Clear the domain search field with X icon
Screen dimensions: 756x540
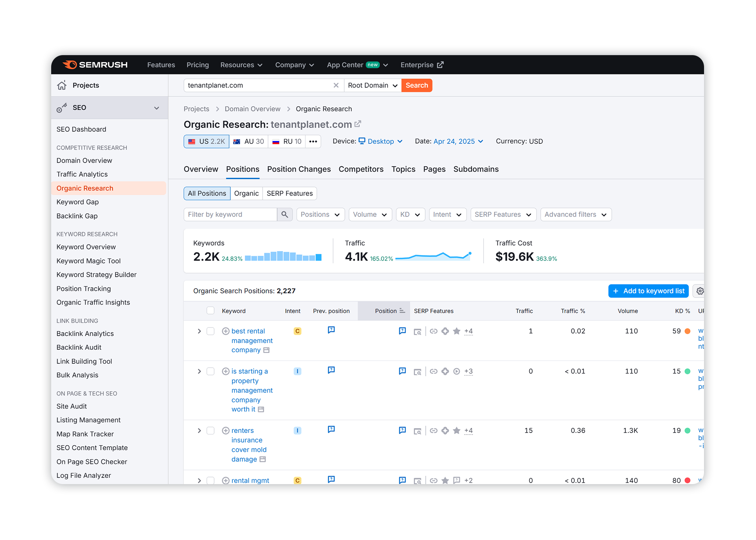[336, 85]
